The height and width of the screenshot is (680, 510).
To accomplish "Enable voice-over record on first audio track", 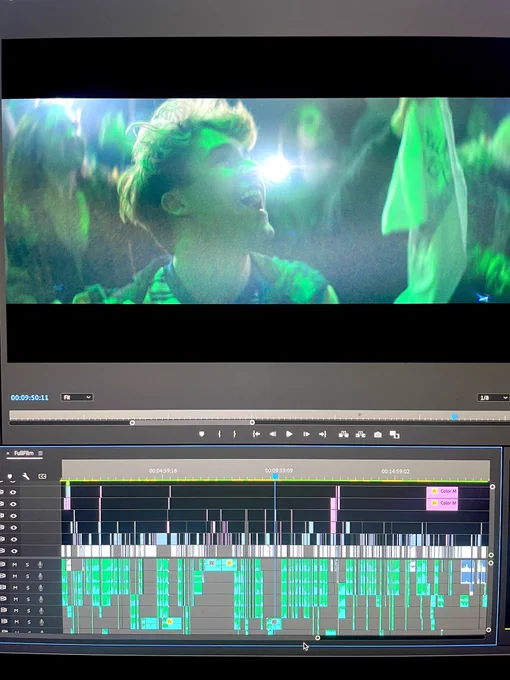I will (40, 565).
